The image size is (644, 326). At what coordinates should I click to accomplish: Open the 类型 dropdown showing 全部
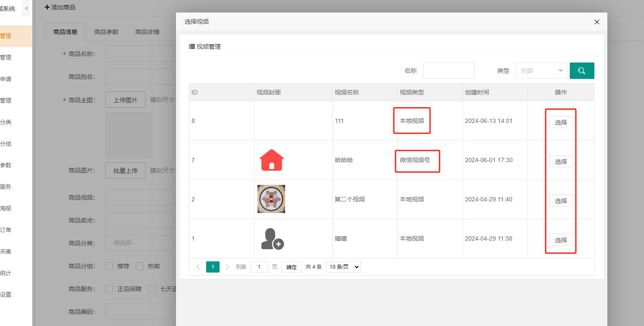pos(541,71)
